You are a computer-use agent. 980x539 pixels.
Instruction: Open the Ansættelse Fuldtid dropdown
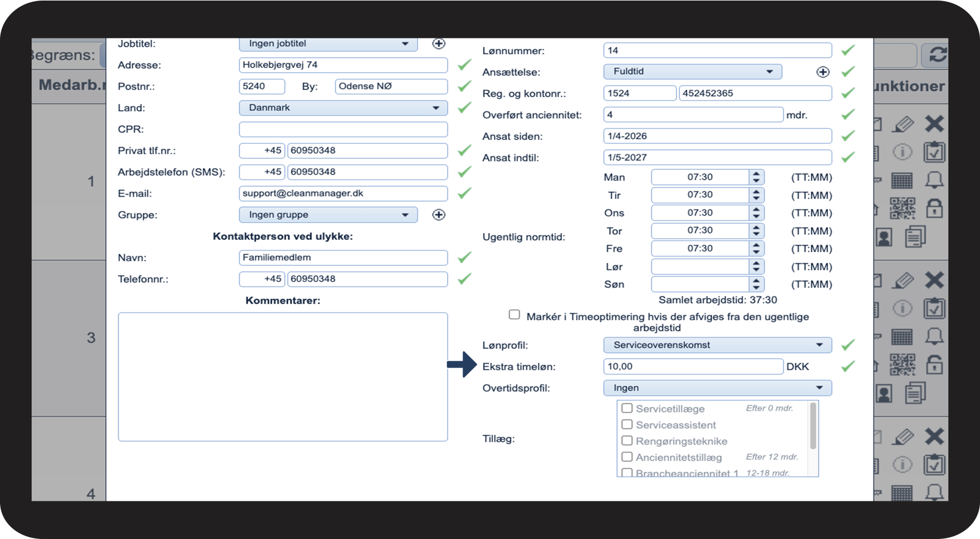pos(693,72)
